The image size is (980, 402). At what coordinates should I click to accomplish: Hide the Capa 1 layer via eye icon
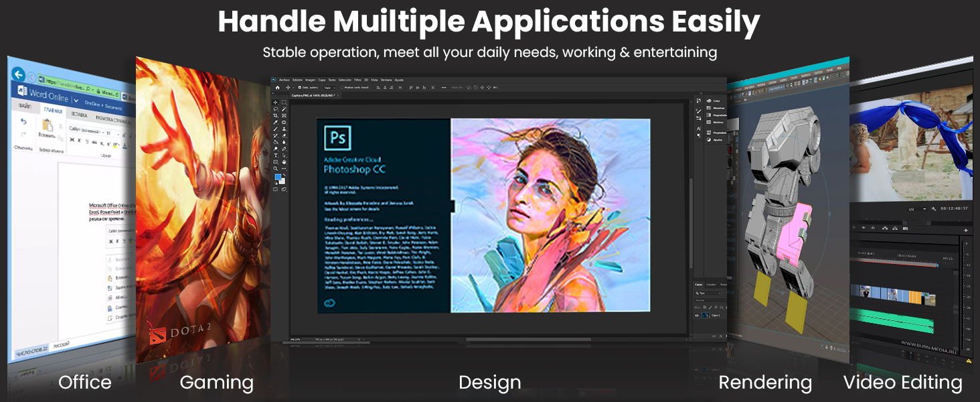[697, 316]
